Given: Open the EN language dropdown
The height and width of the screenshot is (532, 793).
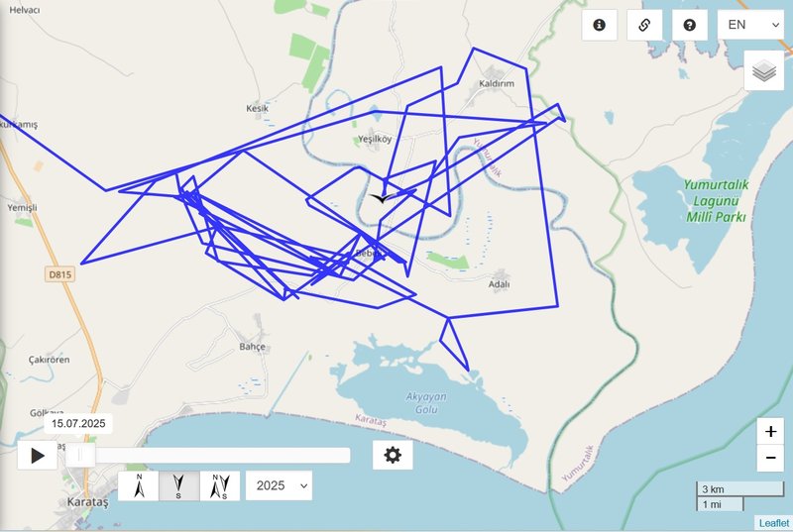Looking at the screenshot, I should (x=750, y=25).
